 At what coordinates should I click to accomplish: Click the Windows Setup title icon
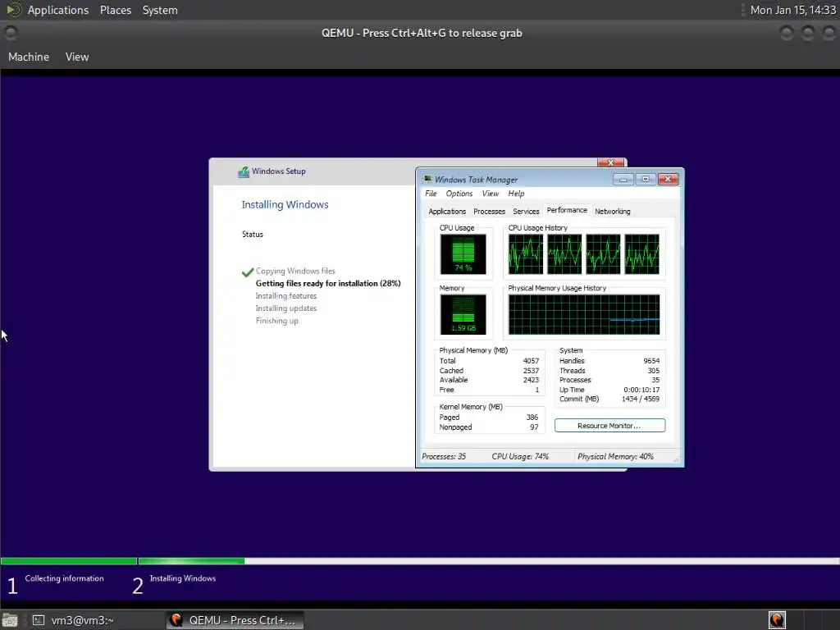[244, 171]
